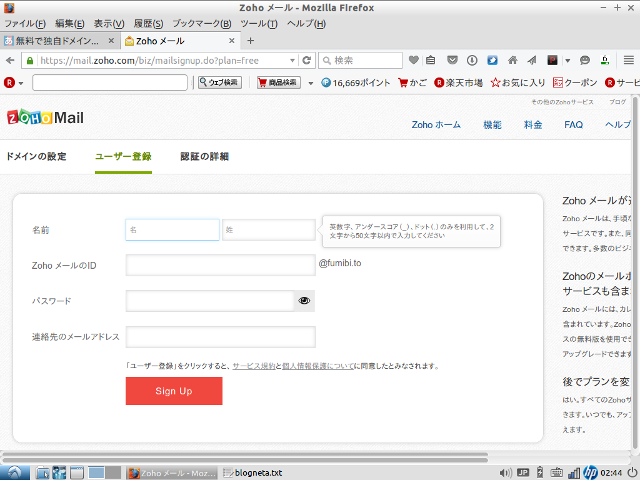Reload the page with the refresh icon
This screenshot has height=480, width=640.
pyautogui.click(x=307, y=60)
